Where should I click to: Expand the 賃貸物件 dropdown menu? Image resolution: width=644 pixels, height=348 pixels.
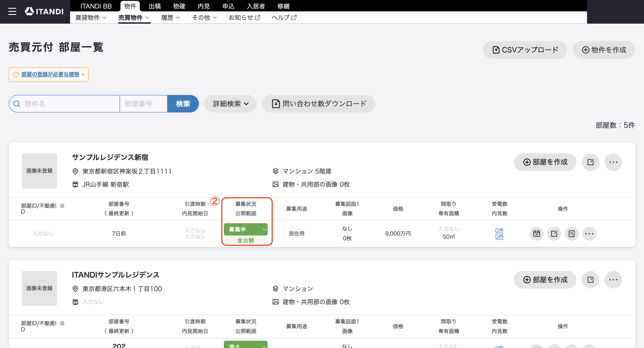click(91, 18)
